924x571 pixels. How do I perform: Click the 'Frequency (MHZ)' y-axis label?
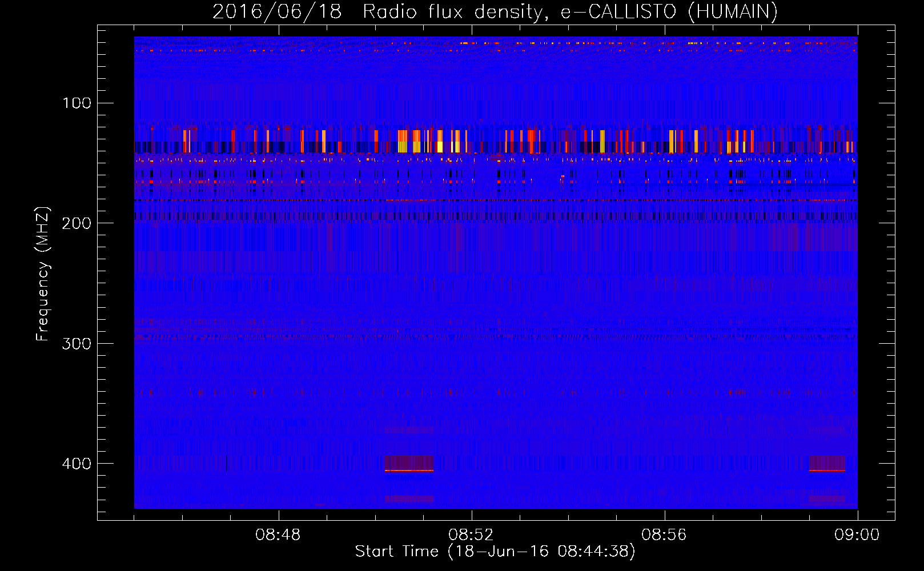point(43,274)
